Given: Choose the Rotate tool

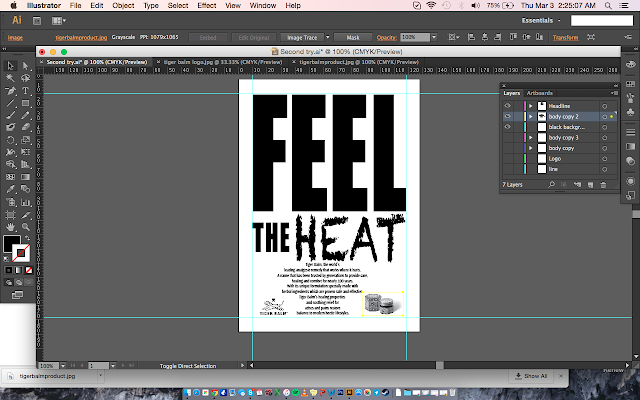Looking at the screenshot, I should pos(10,140).
